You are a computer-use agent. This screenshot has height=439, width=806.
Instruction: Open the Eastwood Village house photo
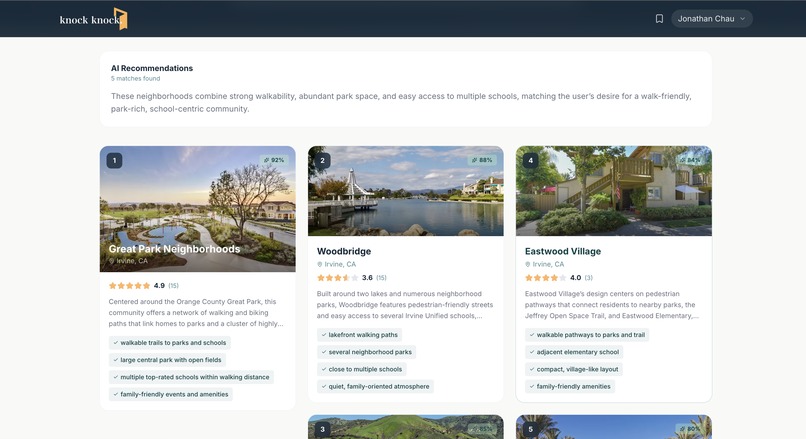[x=614, y=191]
